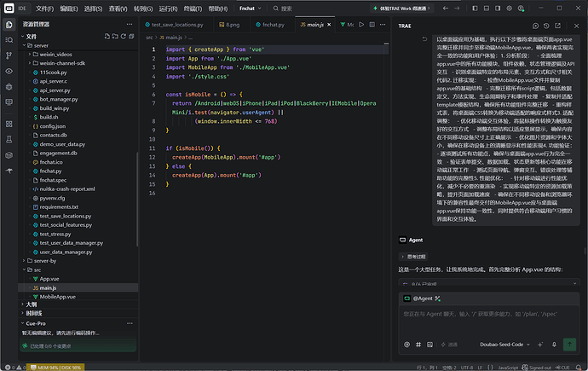
Task: Focus the Agent chat input field
Action: [489, 322]
